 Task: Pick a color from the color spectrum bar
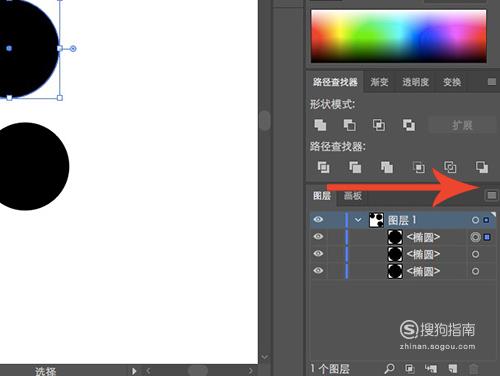[x=398, y=36]
